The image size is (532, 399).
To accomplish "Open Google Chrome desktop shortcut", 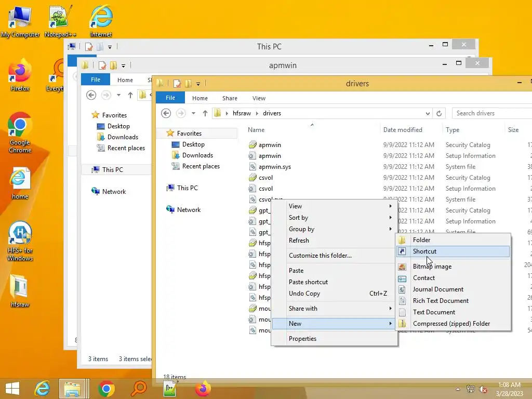I will coord(20,133).
